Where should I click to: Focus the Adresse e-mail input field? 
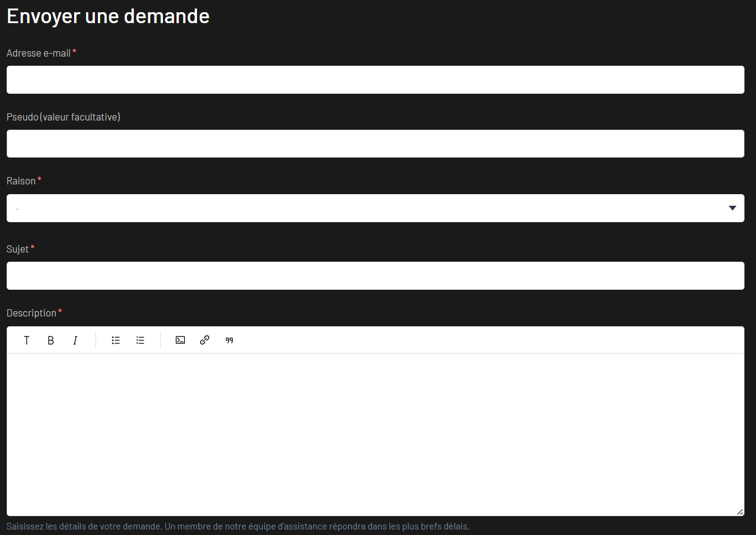point(375,80)
